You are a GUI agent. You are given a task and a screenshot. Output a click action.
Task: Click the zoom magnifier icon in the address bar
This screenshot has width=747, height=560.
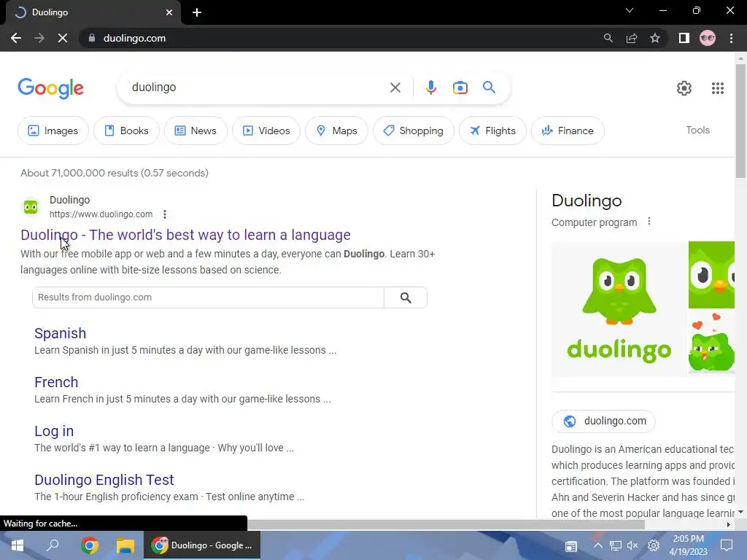coord(608,38)
